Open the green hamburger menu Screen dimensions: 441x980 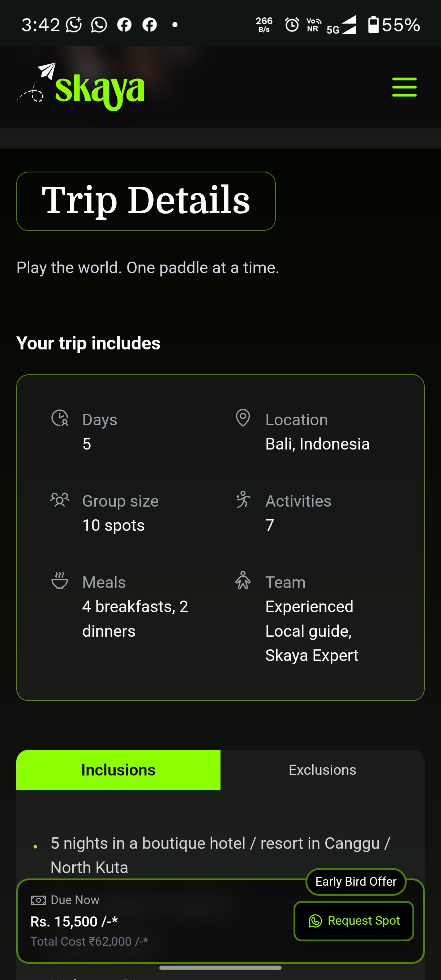coord(404,87)
